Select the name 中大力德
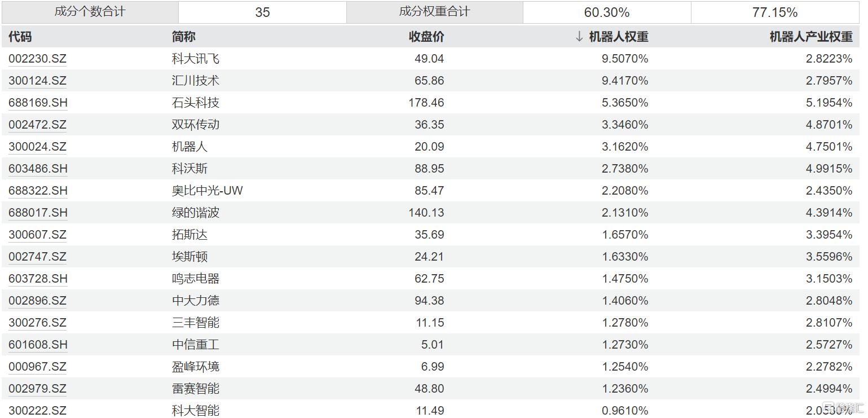The image size is (868, 418). 196,301
